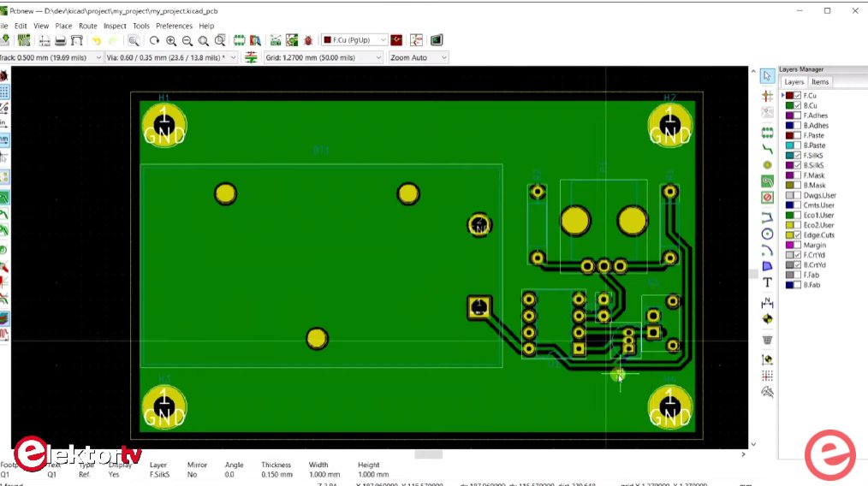The image size is (868, 486).
Task: Toggle F.SilkS layer visibility checkbox
Action: pos(798,156)
